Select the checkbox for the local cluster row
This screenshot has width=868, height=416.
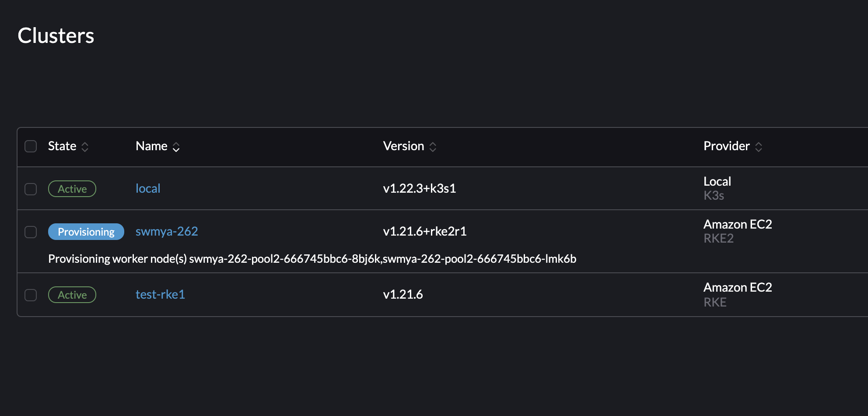tap(31, 189)
